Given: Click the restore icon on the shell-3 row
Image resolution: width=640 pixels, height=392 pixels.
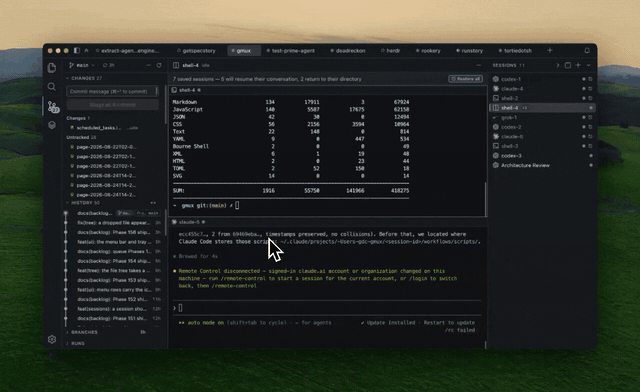Looking at the screenshot, I should 590,146.
